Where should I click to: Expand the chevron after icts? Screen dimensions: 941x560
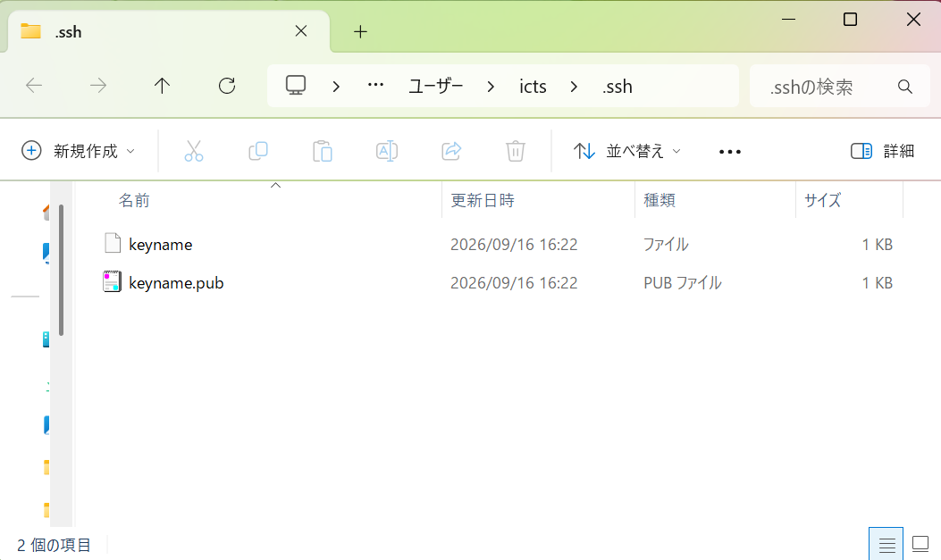click(574, 87)
